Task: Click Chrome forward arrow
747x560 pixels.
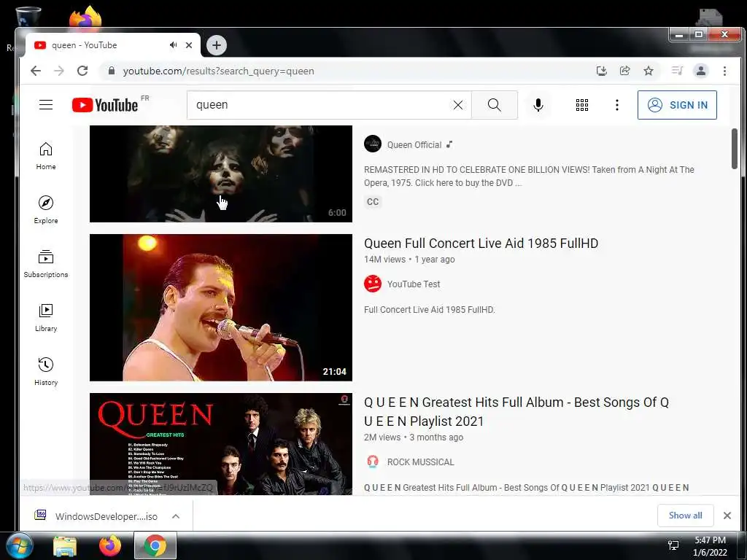Action: point(59,71)
